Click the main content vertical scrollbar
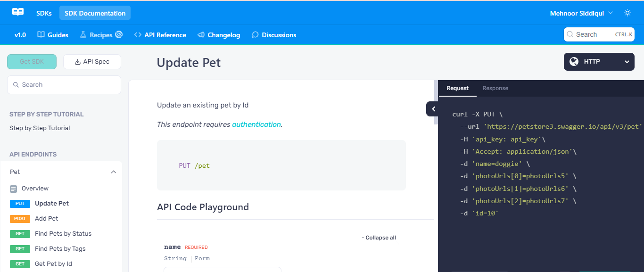Viewport: 644px width, 272px height. (x=436, y=102)
